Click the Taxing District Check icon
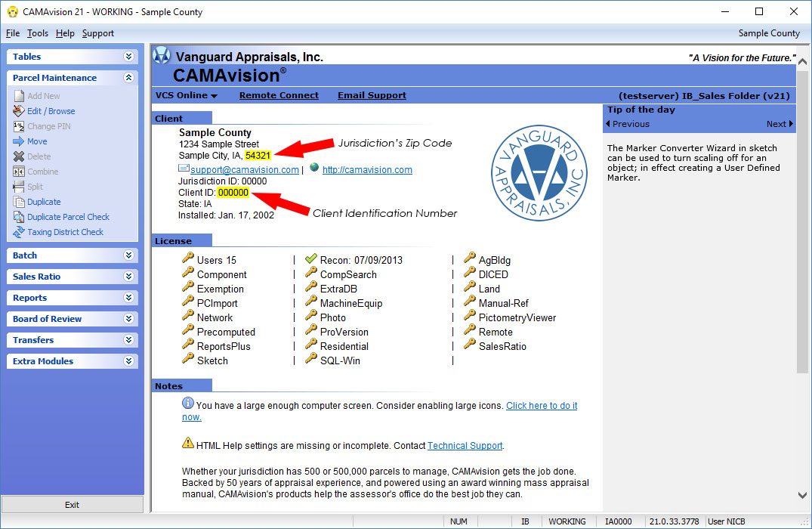The width and height of the screenshot is (812, 529). tap(20, 232)
